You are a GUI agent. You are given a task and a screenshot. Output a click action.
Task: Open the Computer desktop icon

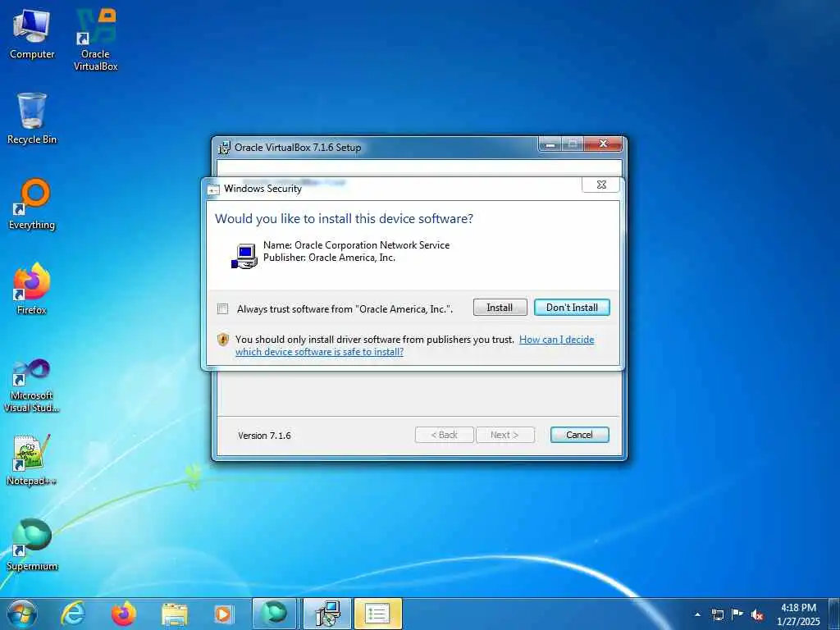pos(32,34)
